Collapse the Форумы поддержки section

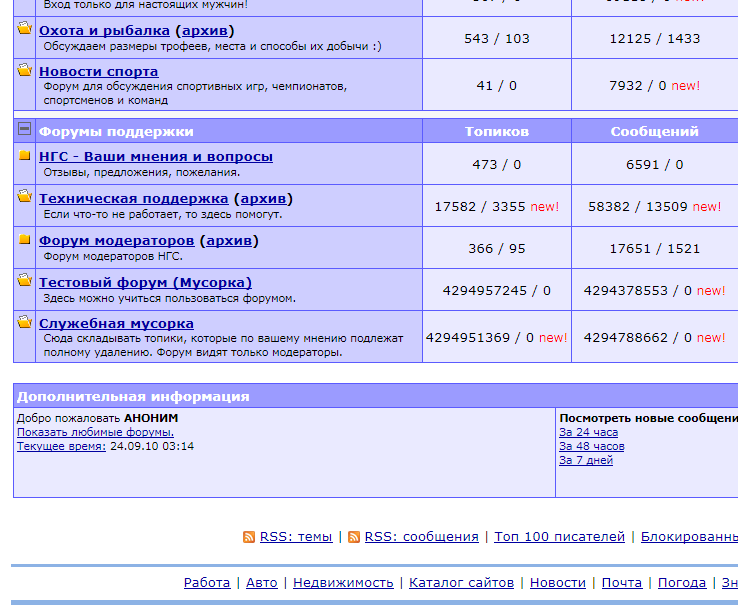coord(25,130)
